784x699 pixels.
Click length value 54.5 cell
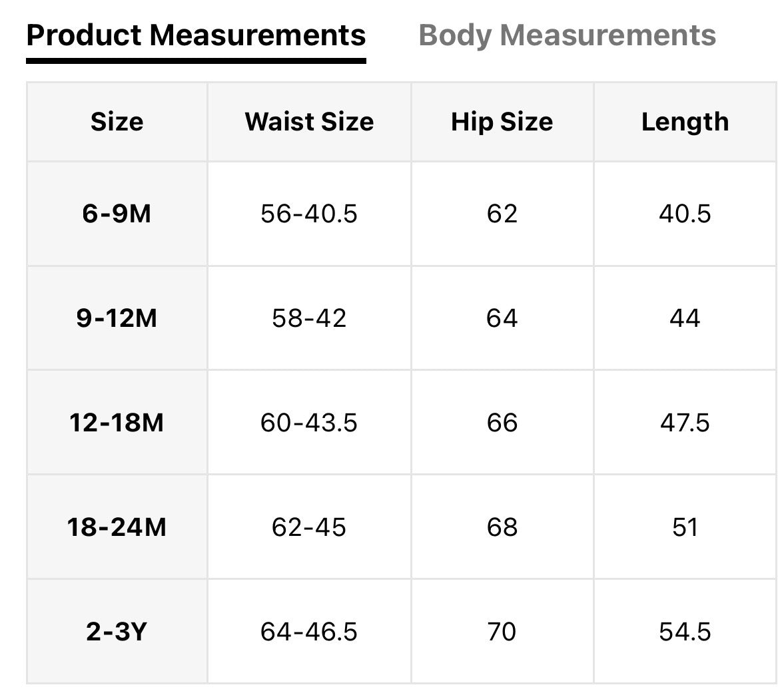(x=685, y=631)
